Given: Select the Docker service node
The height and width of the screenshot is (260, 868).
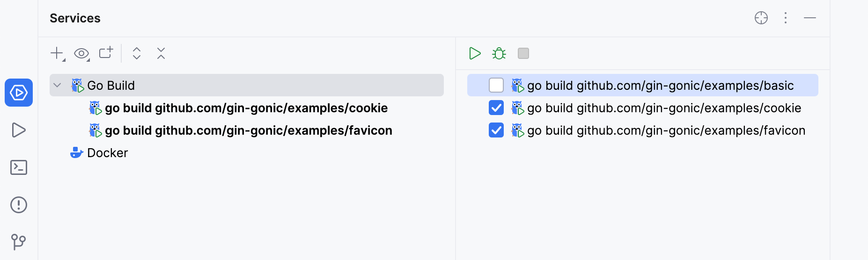Looking at the screenshot, I should [x=107, y=153].
